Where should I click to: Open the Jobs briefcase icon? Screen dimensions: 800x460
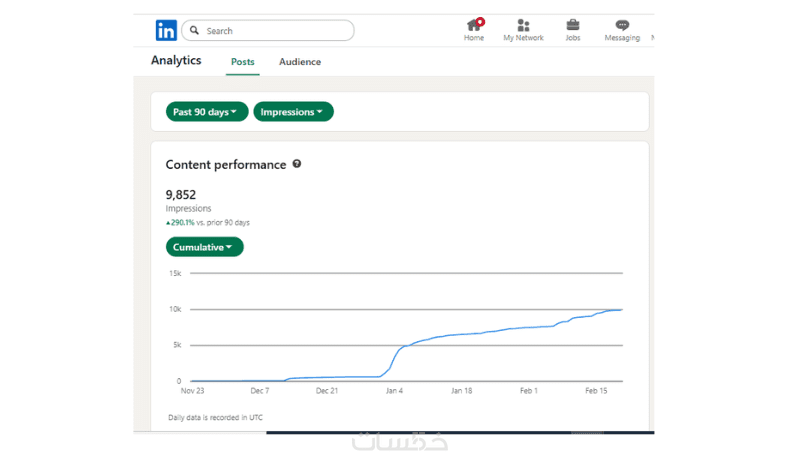[x=573, y=25]
